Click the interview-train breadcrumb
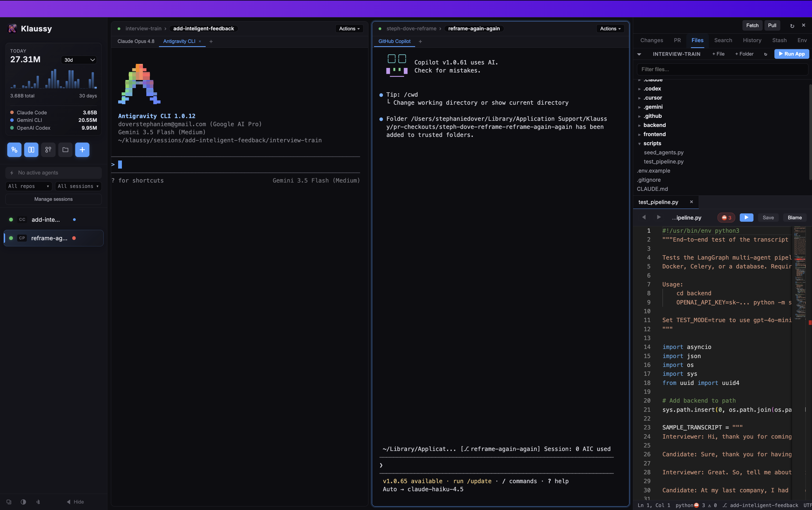812x510 pixels. coord(143,29)
